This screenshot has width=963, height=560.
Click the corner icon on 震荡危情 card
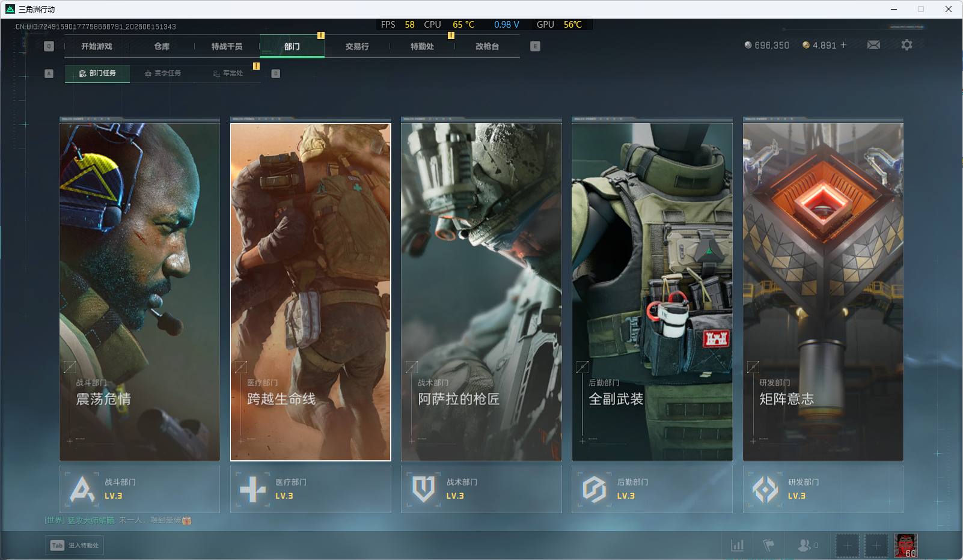coord(70,367)
